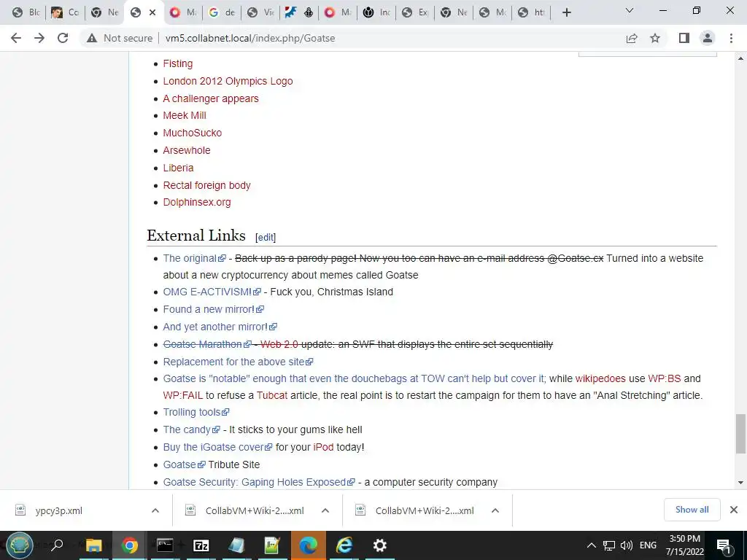
Task: Open taskbar search magnifier
Action: [57, 545]
